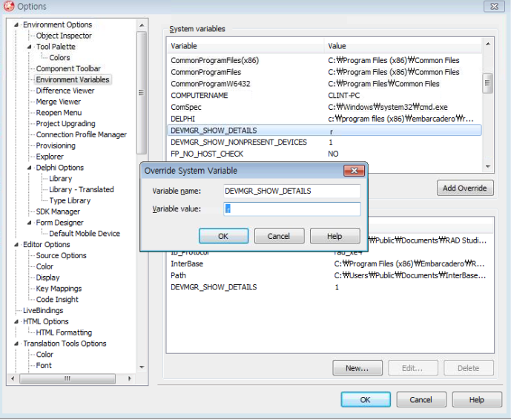The height and width of the screenshot is (420, 511).
Task: Open Help from Override System Variable dialog
Action: pos(334,236)
